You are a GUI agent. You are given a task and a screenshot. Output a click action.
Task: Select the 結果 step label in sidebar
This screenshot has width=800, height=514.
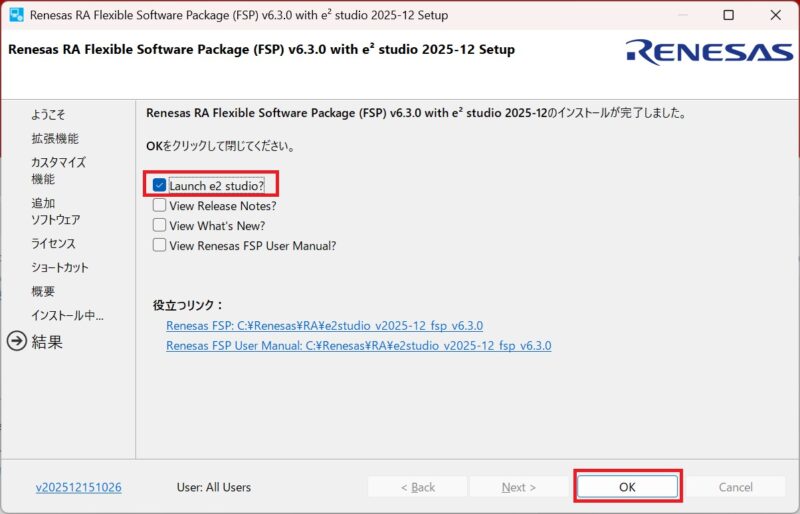pos(47,341)
